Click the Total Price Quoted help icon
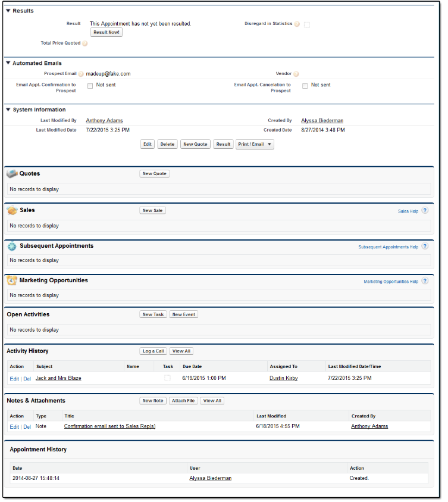 tap(84, 43)
